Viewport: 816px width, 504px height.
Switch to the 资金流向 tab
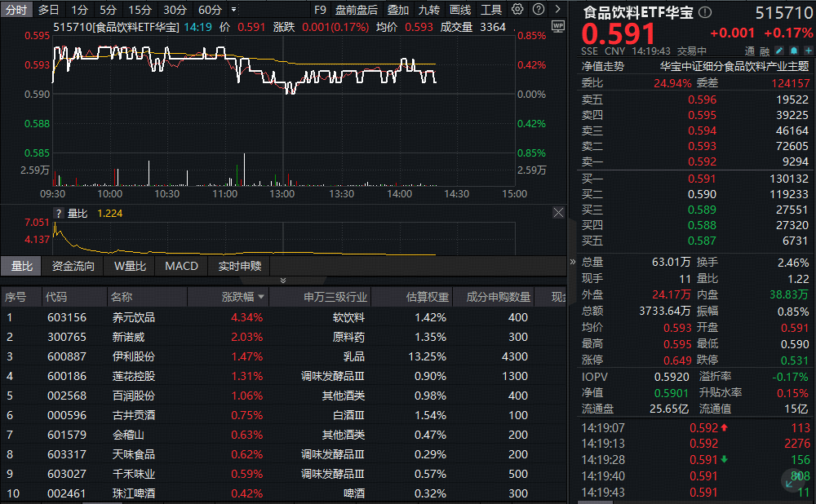[73, 266]
